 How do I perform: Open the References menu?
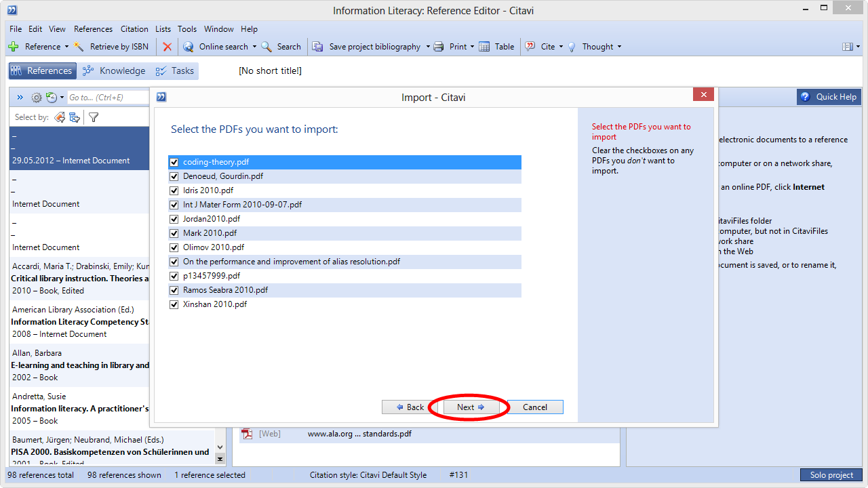93,29
